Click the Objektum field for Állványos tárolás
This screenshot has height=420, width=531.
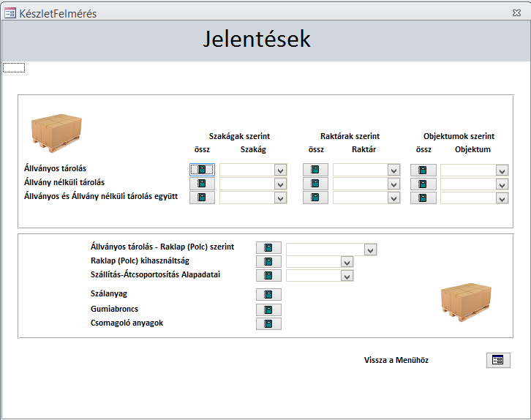point(467,170)
